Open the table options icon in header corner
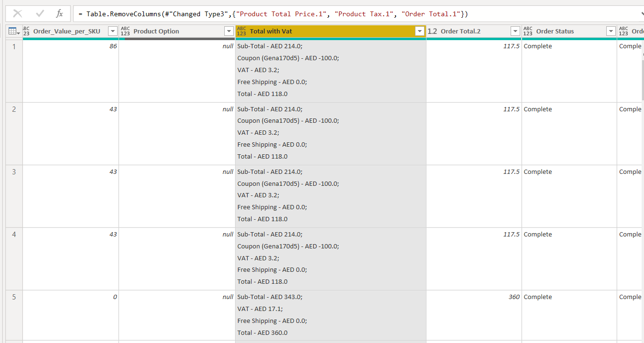The image size is (644, 343). click(x=14, y=31)
